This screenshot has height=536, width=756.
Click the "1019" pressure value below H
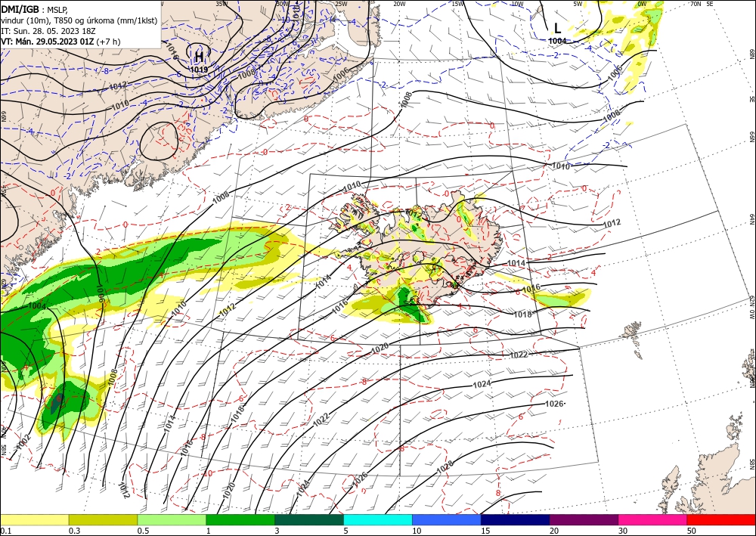point(199,70)
